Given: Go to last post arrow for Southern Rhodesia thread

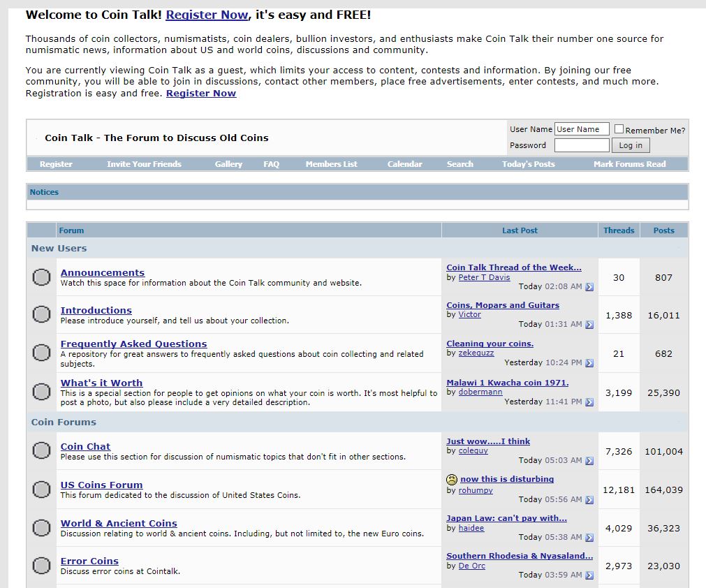Looking at the screenshot, I should pos(589,575).
